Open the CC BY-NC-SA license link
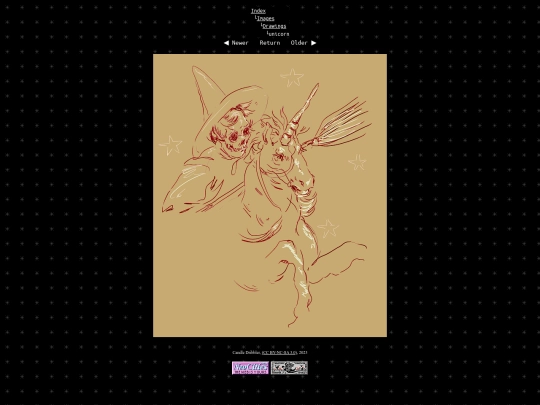540x405 pixels. (x=279, y=353)
